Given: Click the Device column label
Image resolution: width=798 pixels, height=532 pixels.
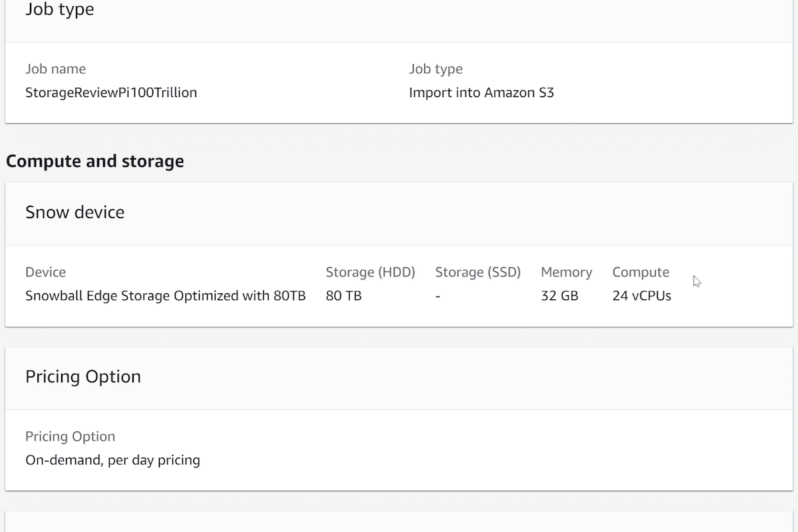Looking at the screenshot, I should tap(45, 272).
